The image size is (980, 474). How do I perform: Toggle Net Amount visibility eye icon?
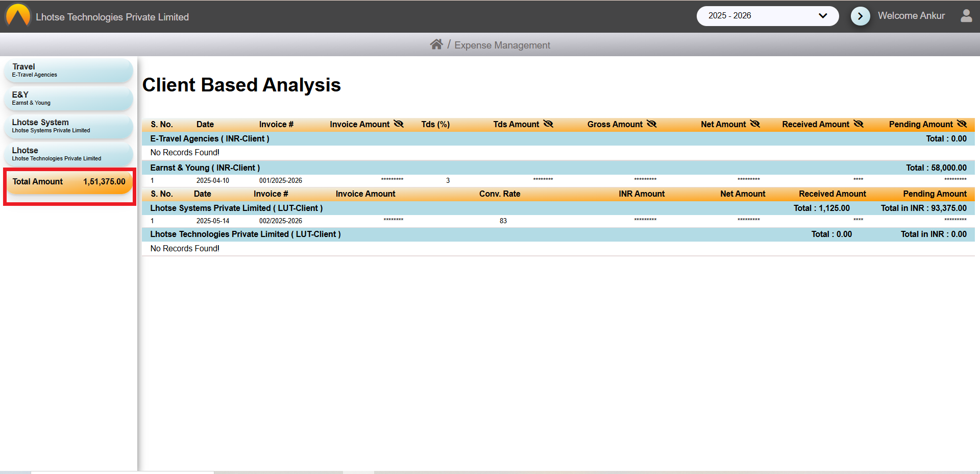click(755, 124)
